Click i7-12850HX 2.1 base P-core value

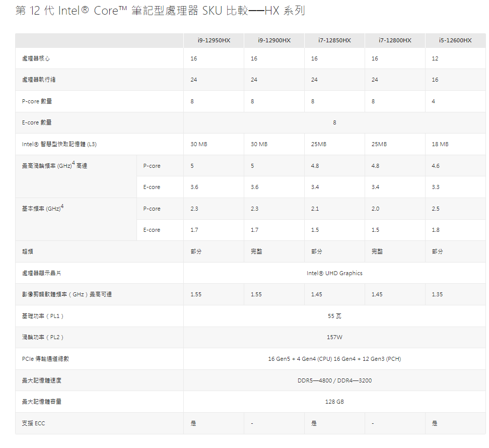(x=315, y=209)
